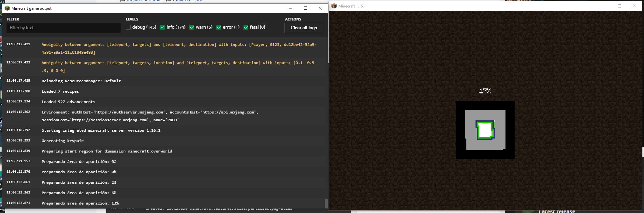Select the 'Reloading ResourceManager: Default' log line
The image size is (644, 213).
click(81, 81)
